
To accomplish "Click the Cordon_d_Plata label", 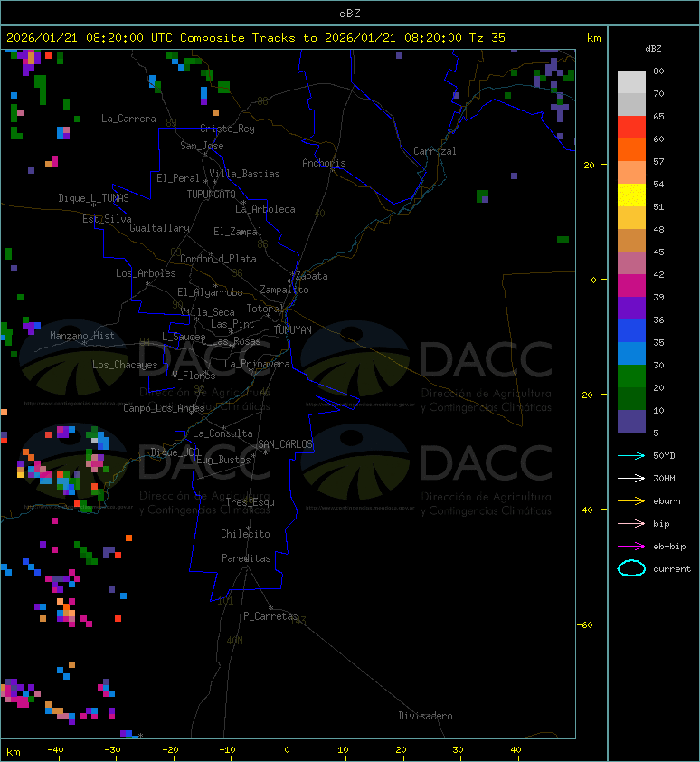I will (218, 259).
